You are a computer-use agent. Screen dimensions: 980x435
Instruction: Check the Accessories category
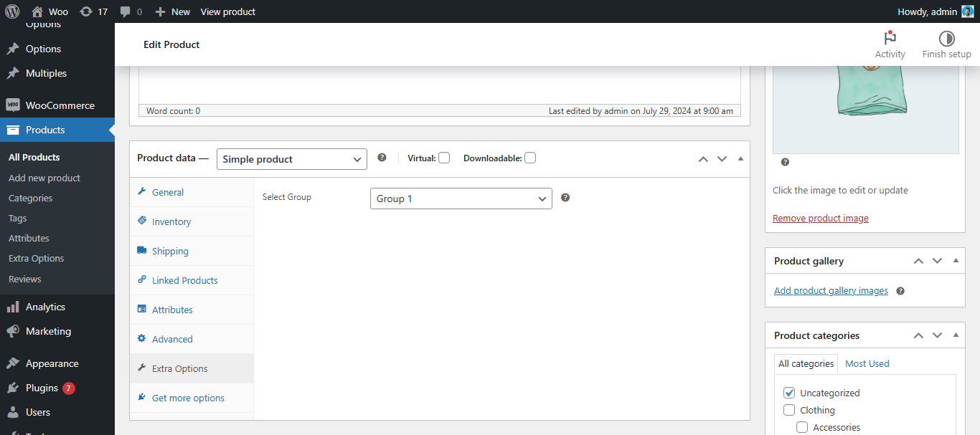point(802,427)
